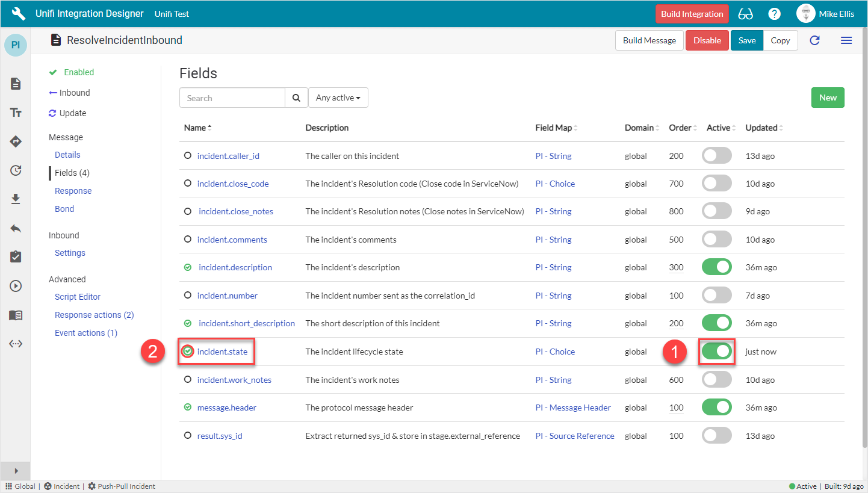Go to the Response message section

click(x=73, y=191)
